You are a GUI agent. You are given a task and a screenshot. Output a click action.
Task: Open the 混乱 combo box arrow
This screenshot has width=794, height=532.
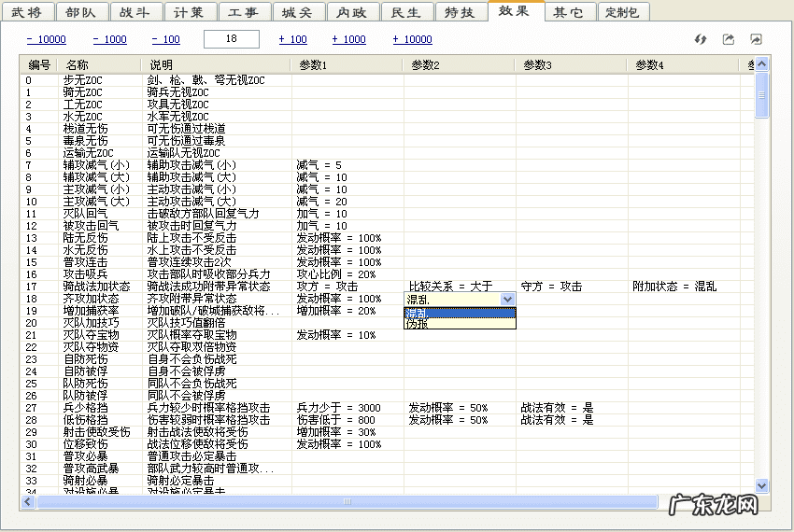pos(507,299)
